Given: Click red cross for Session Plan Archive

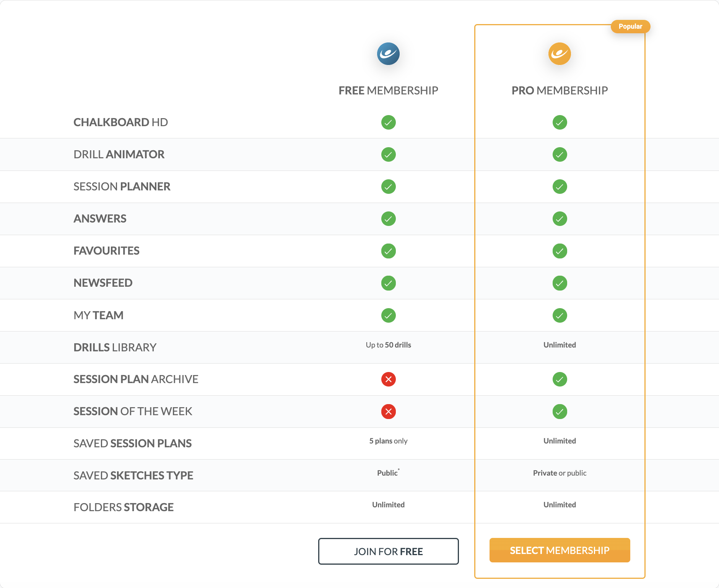Looking at the screenshot, I should 388,379.
